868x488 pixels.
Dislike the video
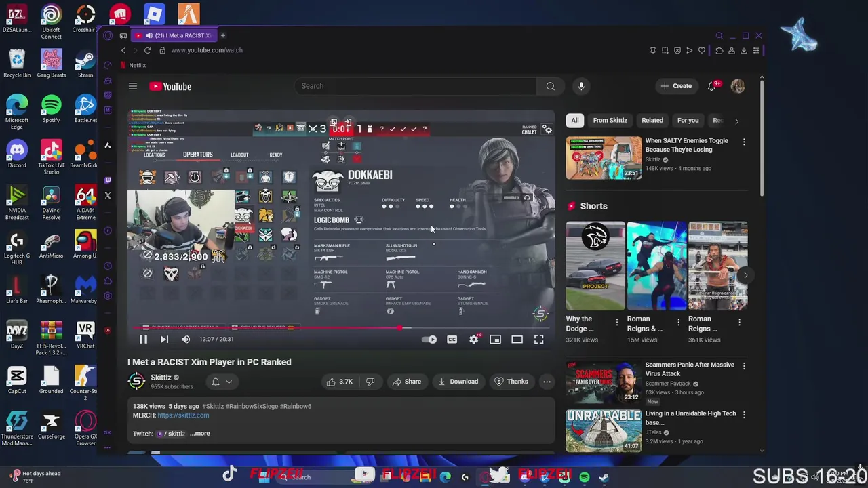point(370,382)
